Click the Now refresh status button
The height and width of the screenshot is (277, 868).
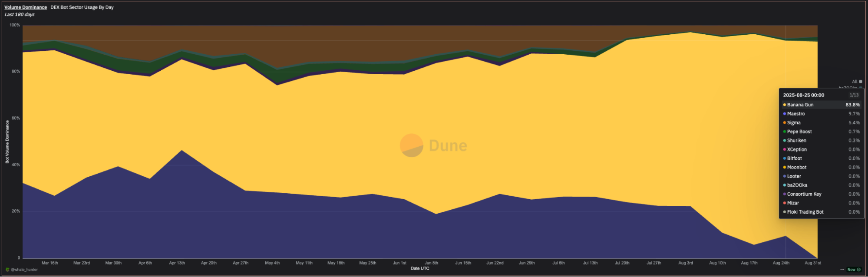click(854, 270)
